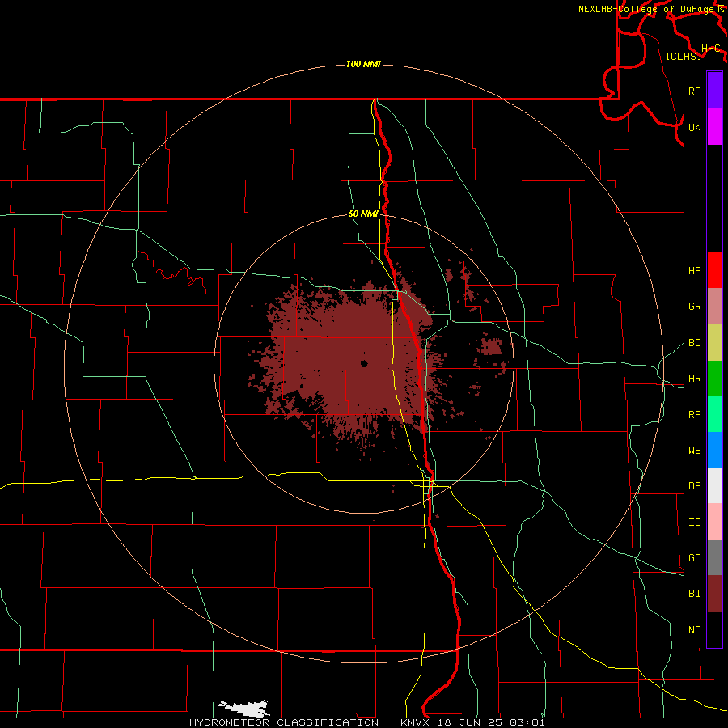Click the 'WS' legend label
Viewport: 728px width, 728px height.
(x=694, y=451)
